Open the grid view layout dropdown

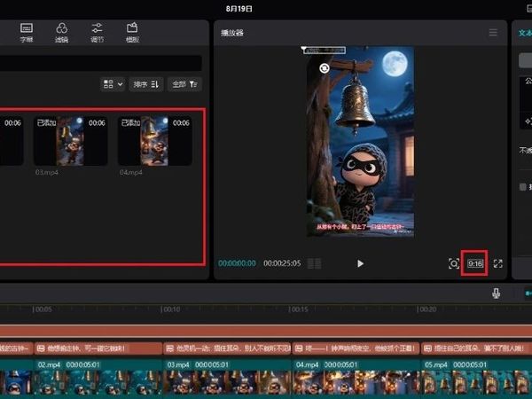click(x=113, y=84)
